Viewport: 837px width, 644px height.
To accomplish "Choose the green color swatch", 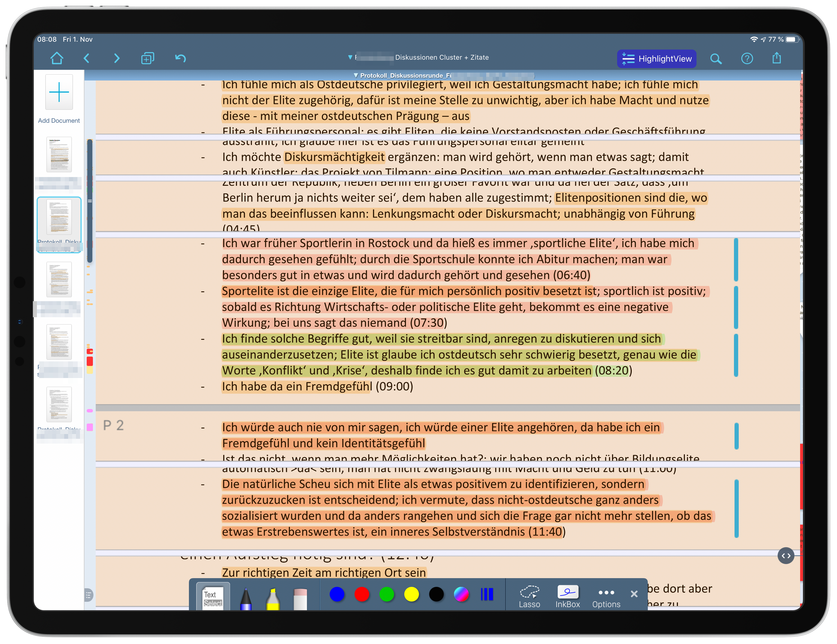I will [x=387, y=594].
